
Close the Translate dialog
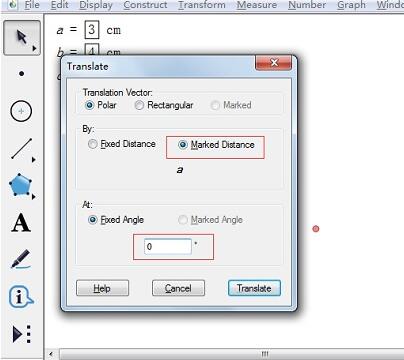(274, 63)
